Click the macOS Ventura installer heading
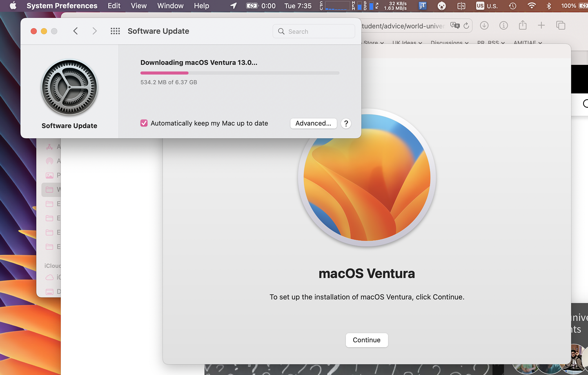The width and height of the screenshot is (588, 375). click(367, 273)
